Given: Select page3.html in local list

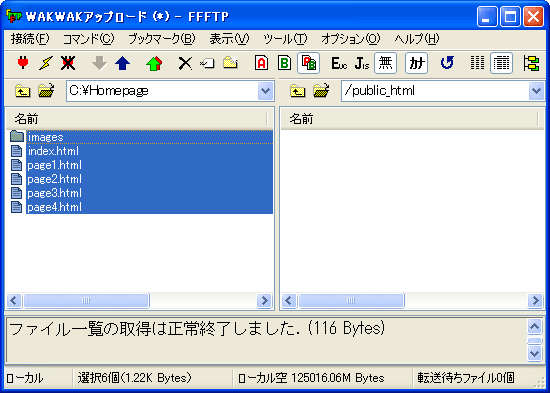Looking at the screenshot, I should point(141,193).
